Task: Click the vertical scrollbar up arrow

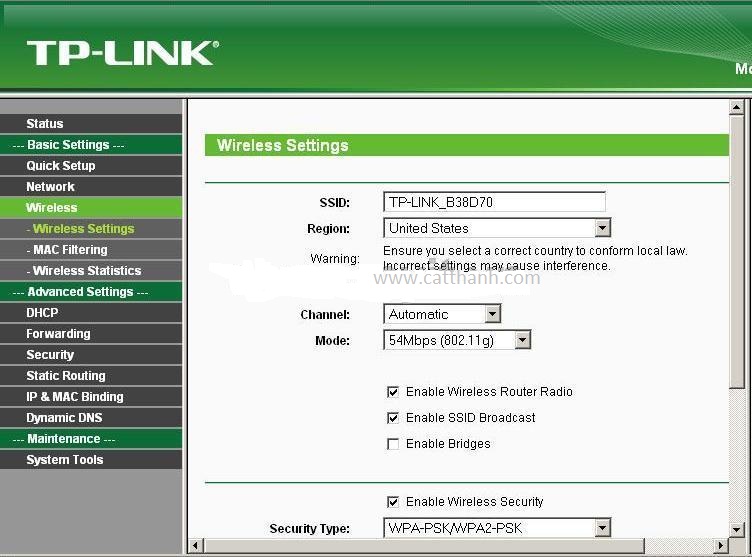Action: pos(737,107)
